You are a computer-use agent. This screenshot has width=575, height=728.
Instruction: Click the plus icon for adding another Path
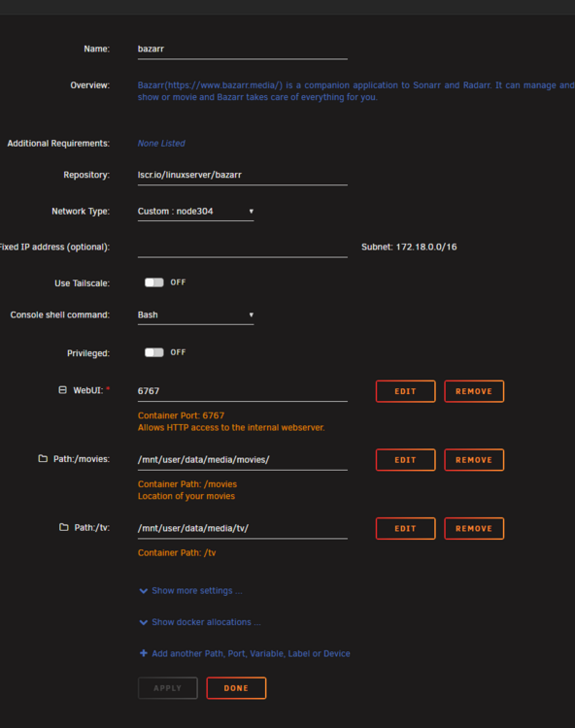pos(144,653)
